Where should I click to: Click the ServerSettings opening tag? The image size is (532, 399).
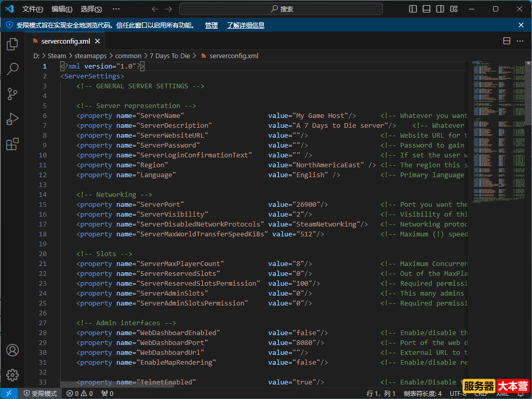point(92,76)
